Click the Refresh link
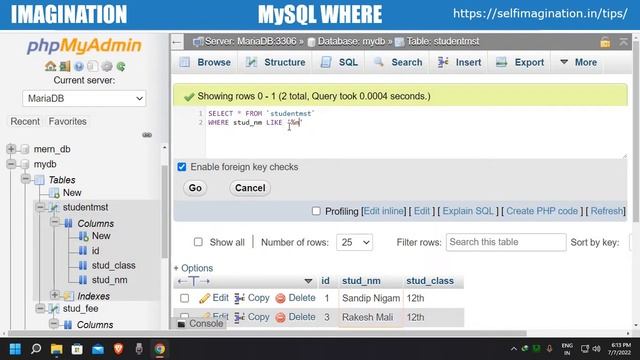The height and width of the screenshot is (360, 640). pos(607,211)
